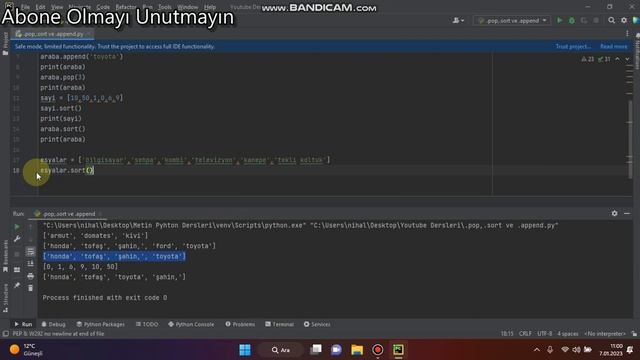Open Windows Start menu on taskbar
640x360 pixels.
245,350
